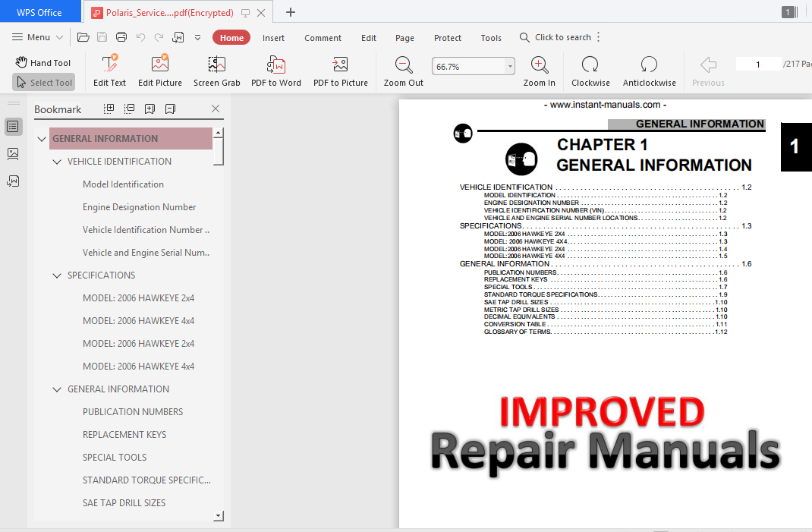
Task: Click the window count indicator icon
Action: [789, 12]
